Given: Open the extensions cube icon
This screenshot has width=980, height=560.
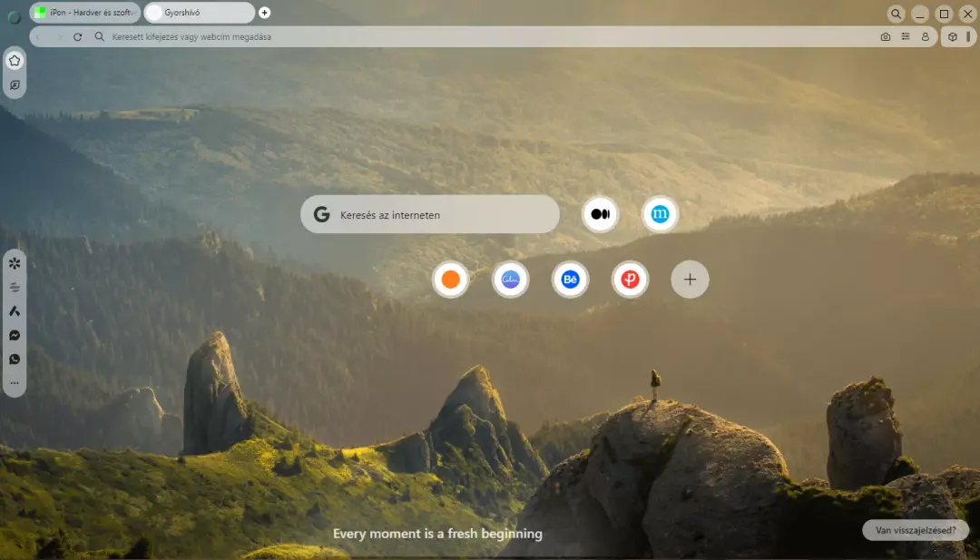Looking at the screenshot, I should [x=953, y=37].
